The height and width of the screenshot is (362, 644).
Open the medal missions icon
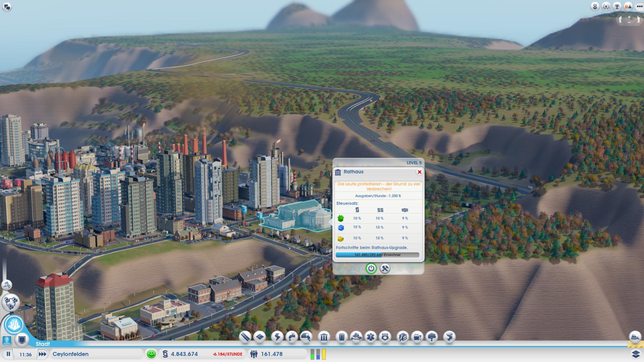595,6
